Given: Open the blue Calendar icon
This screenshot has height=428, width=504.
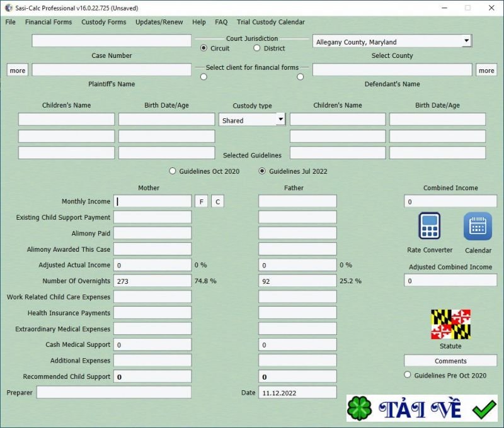Looking at the screenshot, I should (478, 226).
